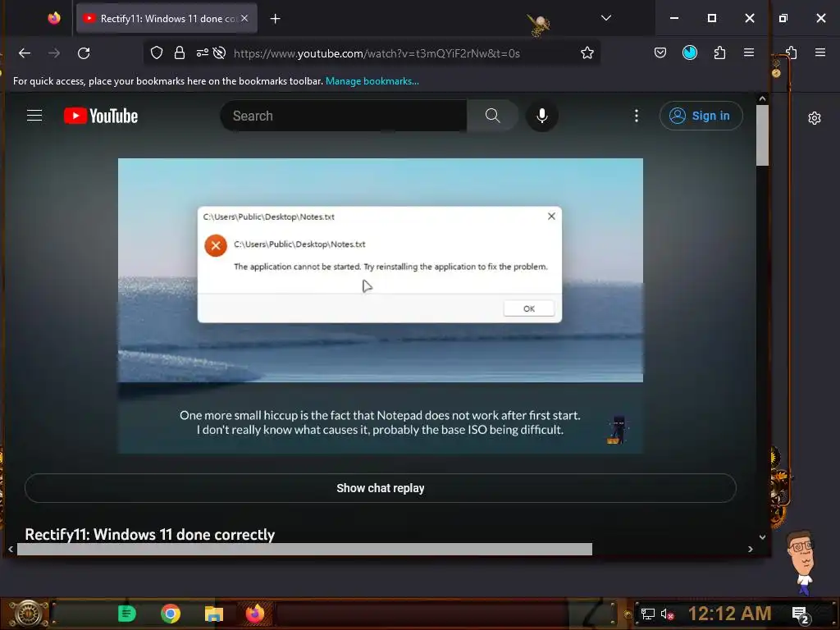Viewport: 840px width, 630px height.
Task: Open a new tab with the plus button
Action: tap(276, 19)
